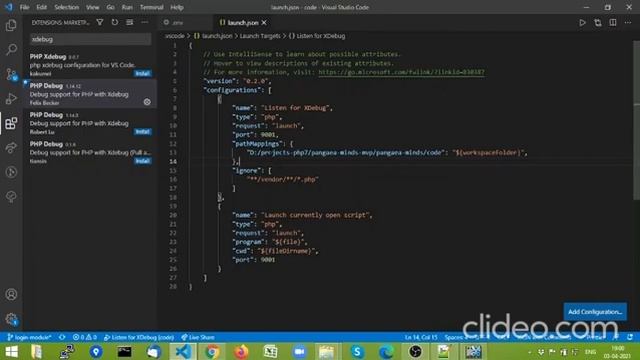Click Ln 14, Col 15 in status bar
This screenshot has height=360, width=640.
pyautogui.click(x=421, y=337)
